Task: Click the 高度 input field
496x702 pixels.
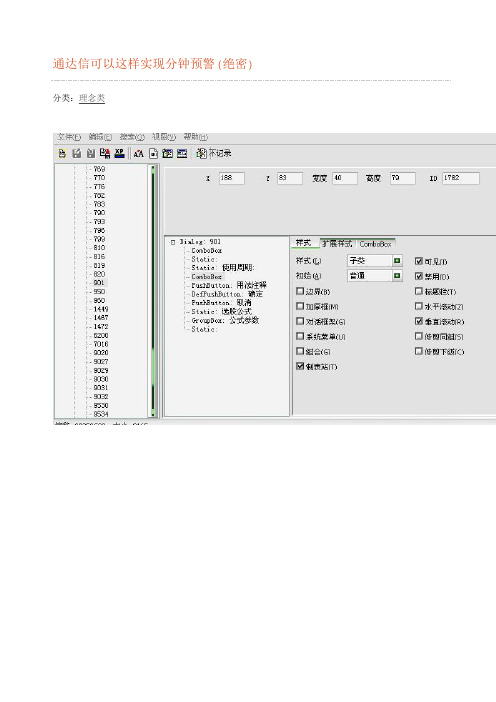Action: tap(402, 178)
